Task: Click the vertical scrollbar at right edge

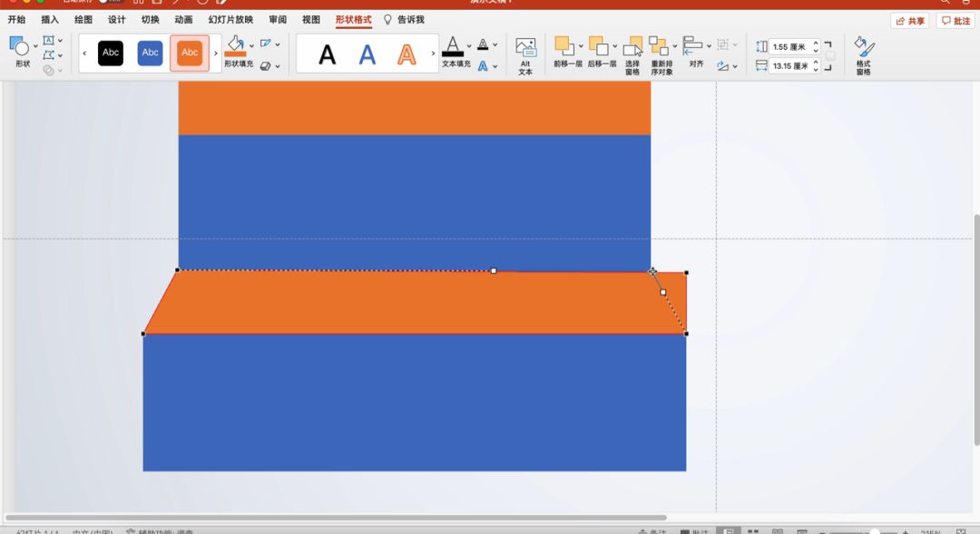Action: tap(976, 330)
